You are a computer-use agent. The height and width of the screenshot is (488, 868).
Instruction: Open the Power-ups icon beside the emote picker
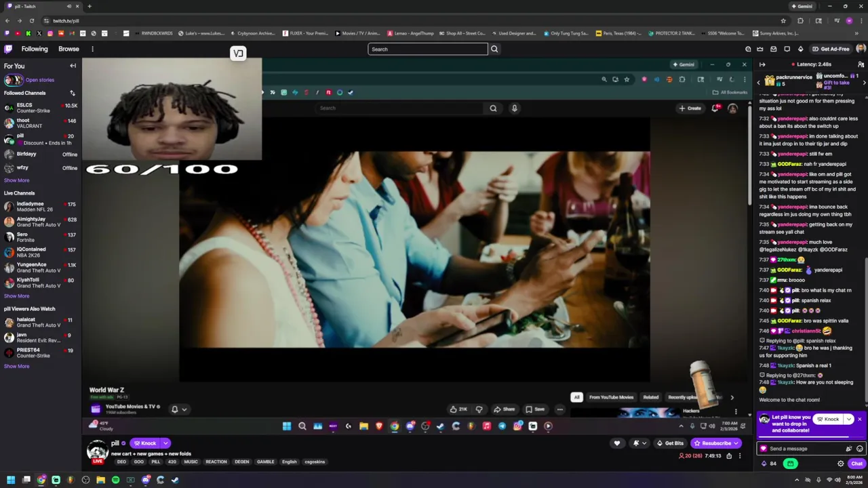tap(848, 449)
